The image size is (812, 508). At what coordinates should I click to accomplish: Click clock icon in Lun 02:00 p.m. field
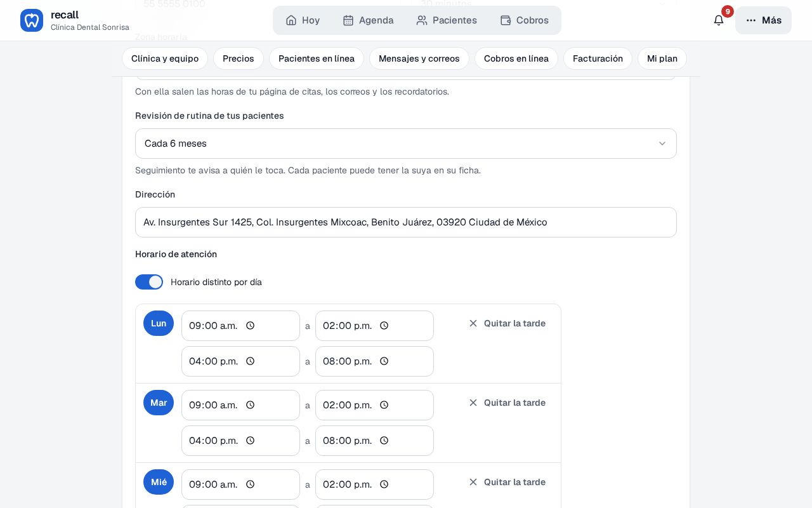click(x=384, y=326)
